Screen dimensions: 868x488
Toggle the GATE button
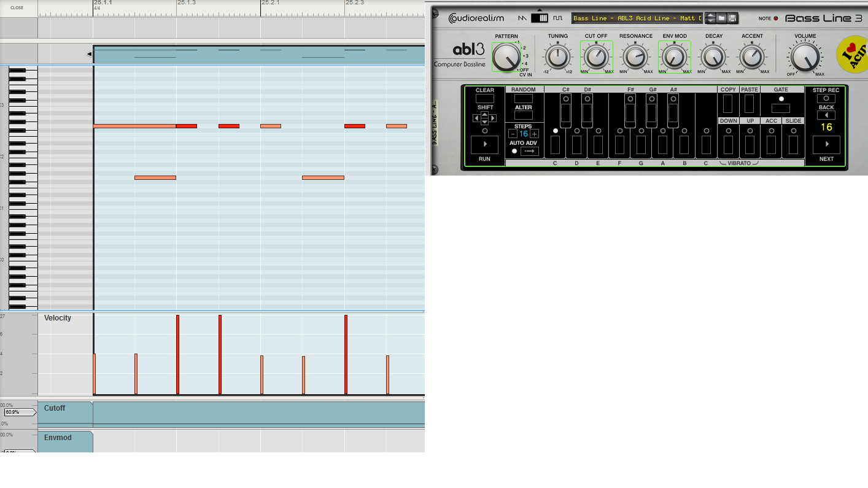(781, 108)
